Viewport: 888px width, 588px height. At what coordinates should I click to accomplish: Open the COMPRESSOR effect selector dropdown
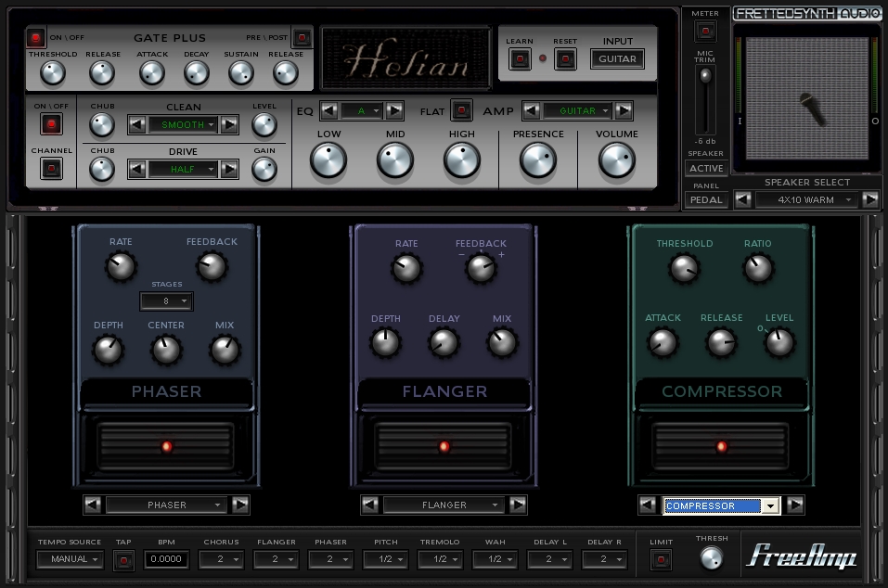pos(722,505)
